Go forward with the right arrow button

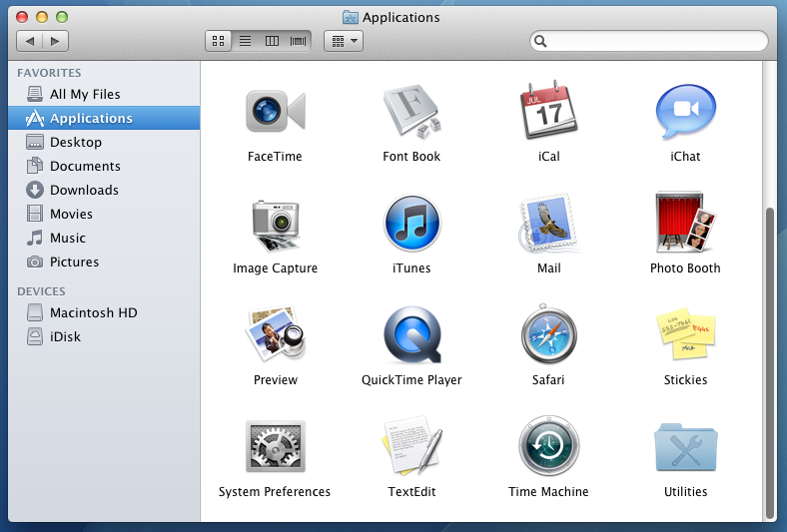click(55, 41)
